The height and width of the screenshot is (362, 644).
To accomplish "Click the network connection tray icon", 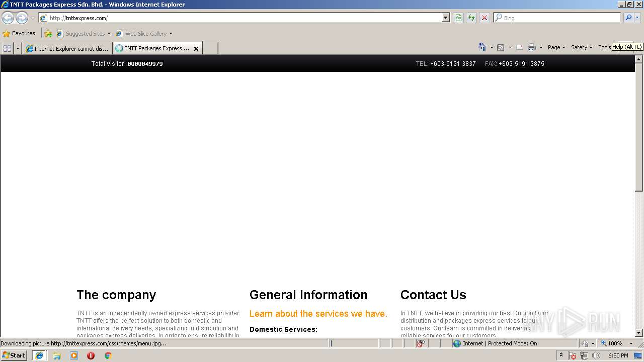I will (584, 355).
